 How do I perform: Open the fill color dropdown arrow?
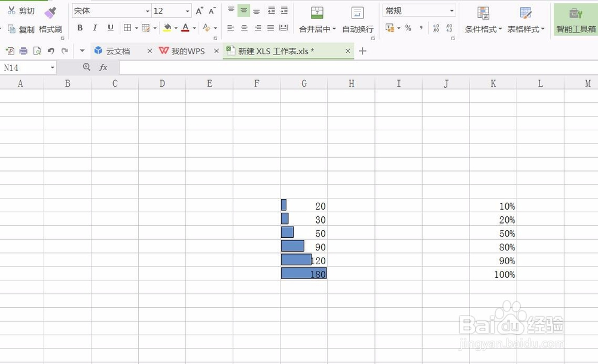(x=176, y=28)
